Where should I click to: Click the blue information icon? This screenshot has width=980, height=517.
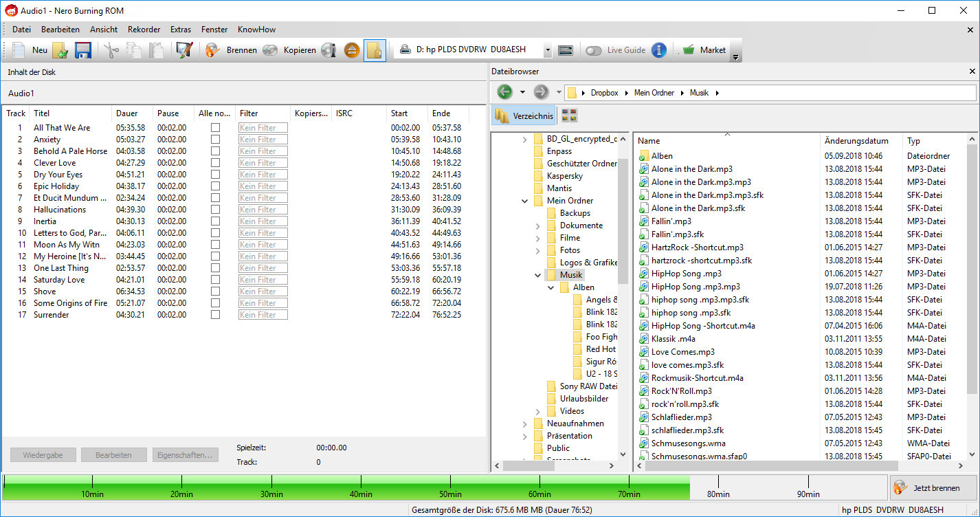(658, 50)
